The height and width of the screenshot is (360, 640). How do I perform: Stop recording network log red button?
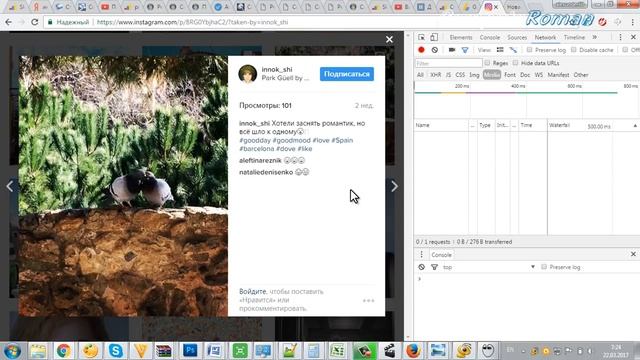click(x=421, y=50)
